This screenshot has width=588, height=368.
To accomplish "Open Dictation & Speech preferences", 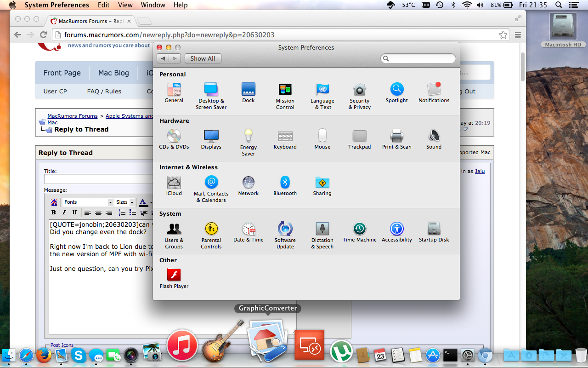I will [322, 236].
